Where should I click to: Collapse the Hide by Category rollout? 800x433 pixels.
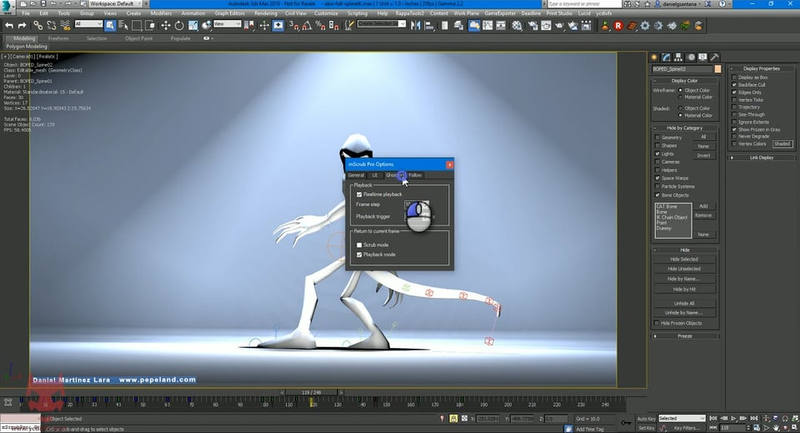coord(685,127)
